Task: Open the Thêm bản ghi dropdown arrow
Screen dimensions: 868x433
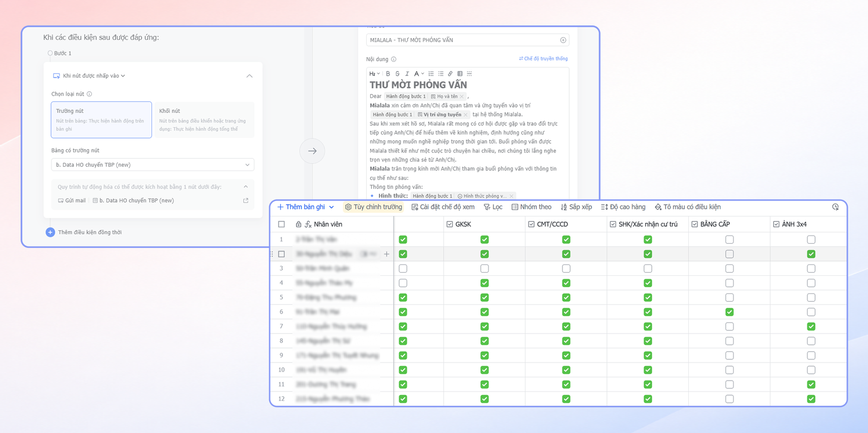Action: pos(331,207)
